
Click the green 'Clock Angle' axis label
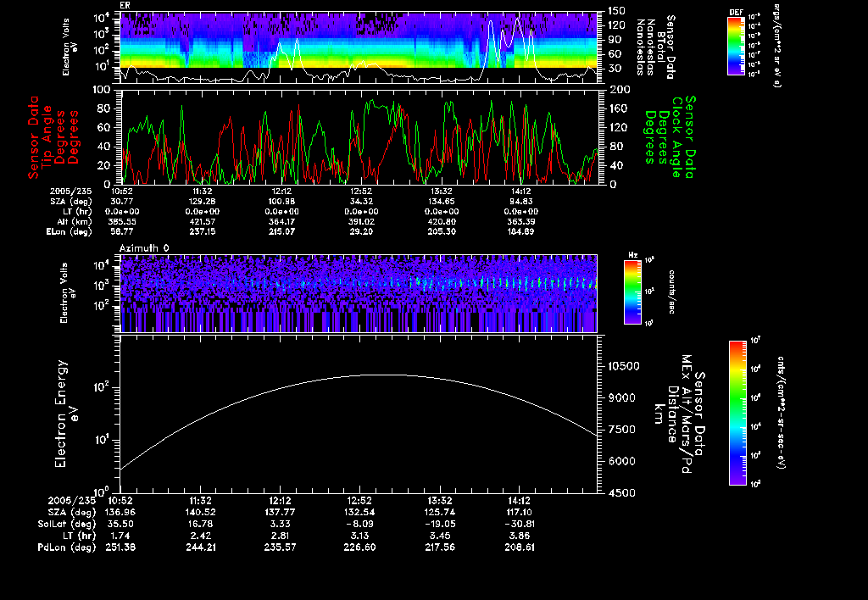coord(676,137)
